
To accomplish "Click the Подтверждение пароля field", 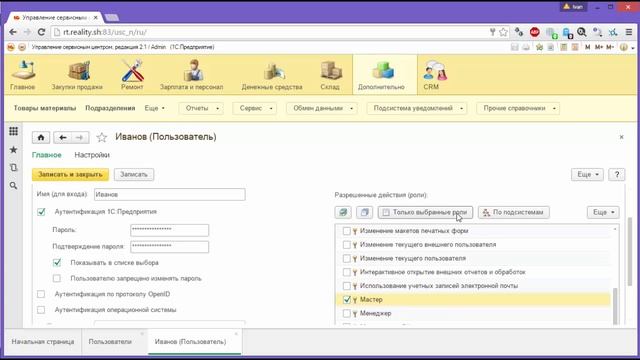I will [169, 247].
